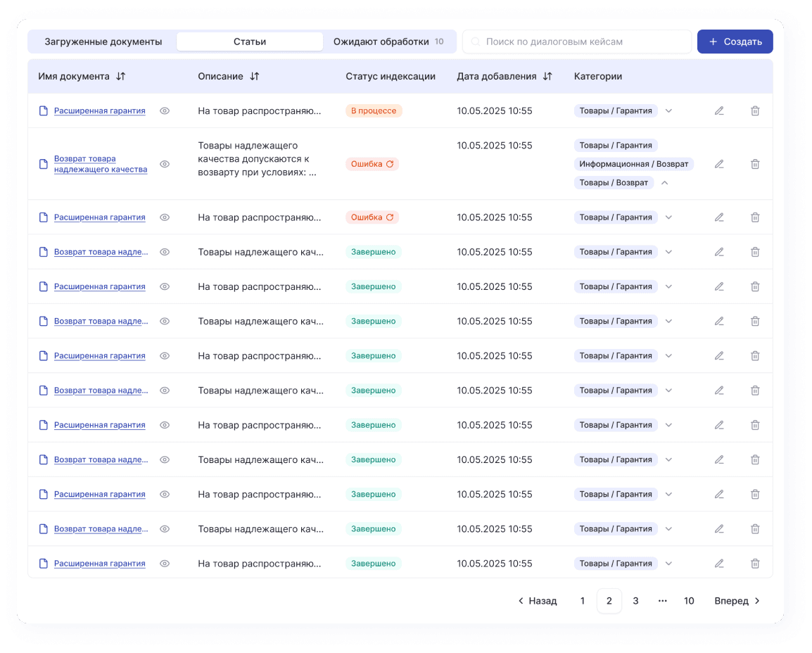Edit the Расширенная гарантия Ошибка row document
812x653 pixels.
point(719,217)
